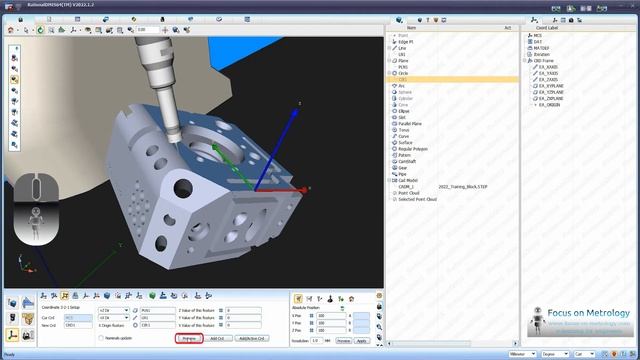Select the Parallel Plane feature type

(410, 124)
